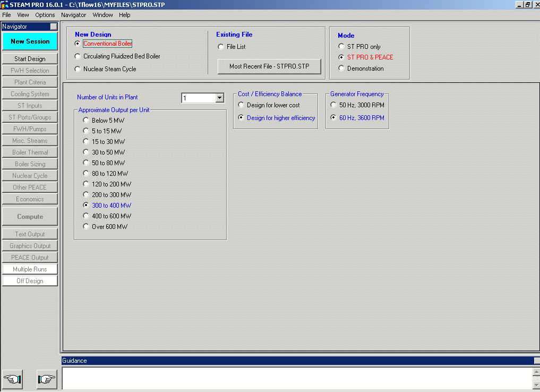Click the Nuclear Cycle navigator button
This screenshot has height=392, width=540.
click(x=30, y=176)
